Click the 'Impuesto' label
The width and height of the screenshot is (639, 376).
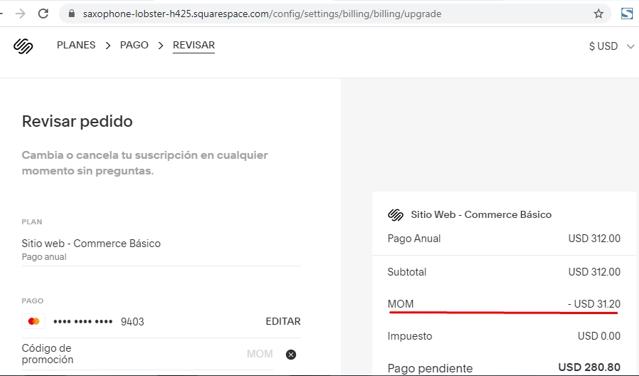410,336
